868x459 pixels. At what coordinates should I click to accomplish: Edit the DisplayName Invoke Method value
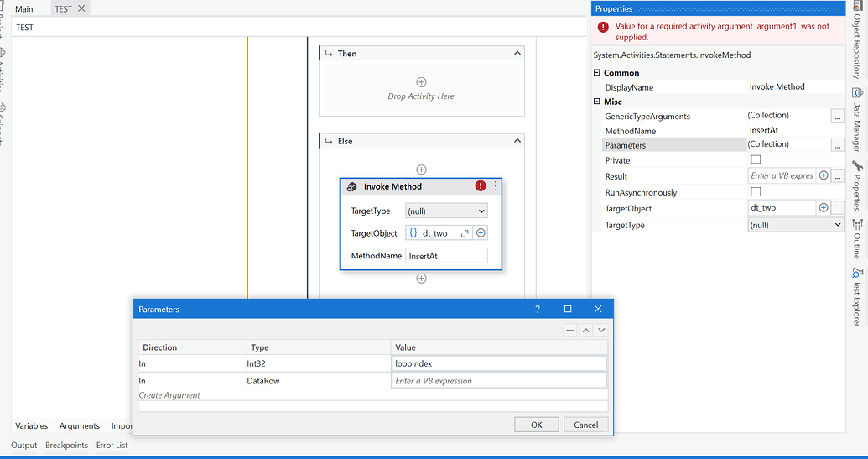click(796, 86)
